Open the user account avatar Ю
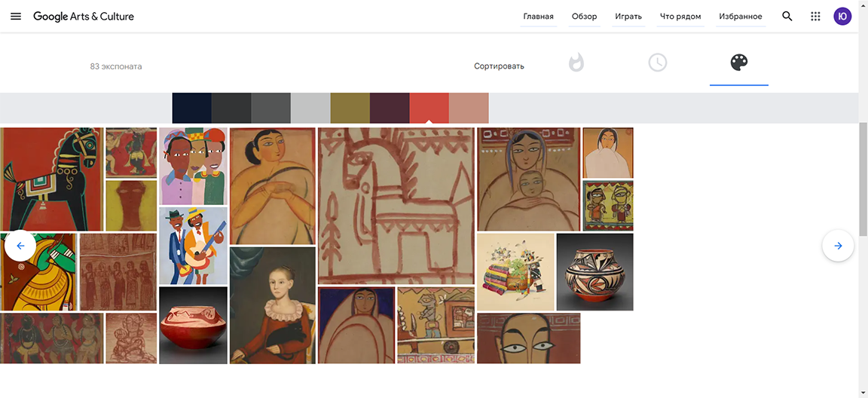 [842, 16]
